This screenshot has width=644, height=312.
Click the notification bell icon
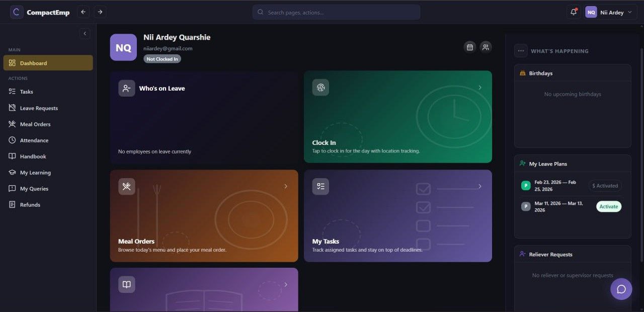click(x=573, y=12)
